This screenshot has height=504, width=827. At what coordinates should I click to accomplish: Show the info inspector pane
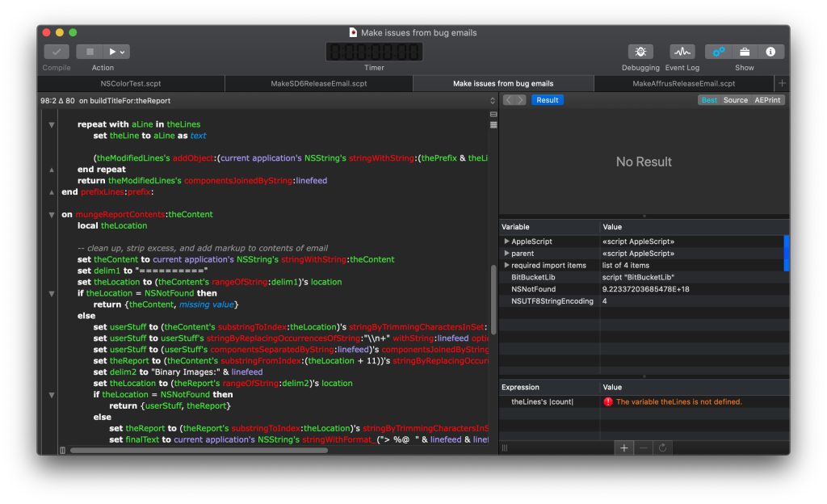tap(770, 52)
